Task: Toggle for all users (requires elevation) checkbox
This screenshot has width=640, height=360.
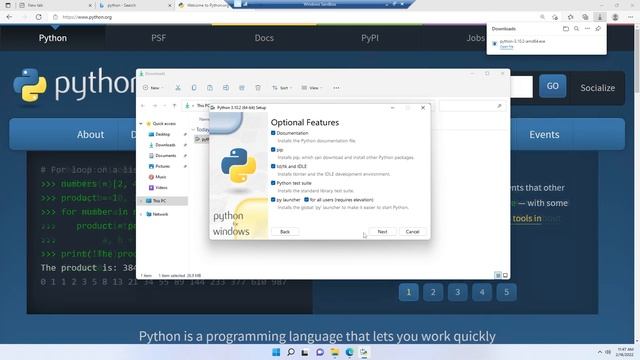Action: [307, 200]
